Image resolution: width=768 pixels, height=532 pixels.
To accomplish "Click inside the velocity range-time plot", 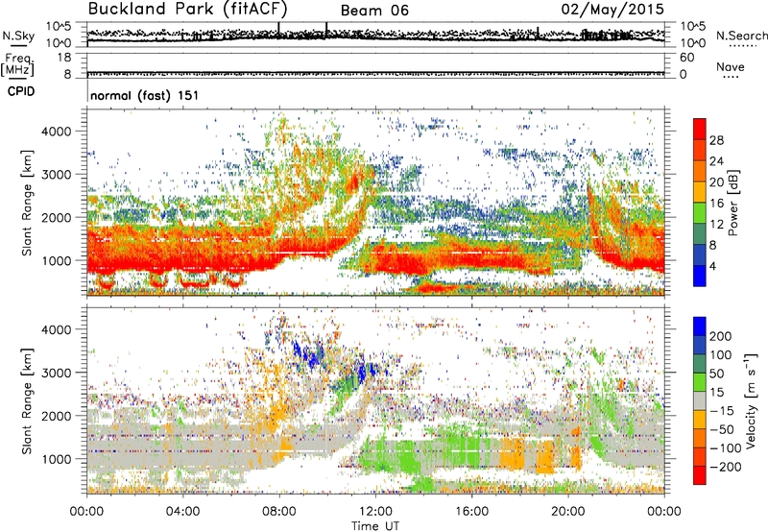I will coord(375,400).
